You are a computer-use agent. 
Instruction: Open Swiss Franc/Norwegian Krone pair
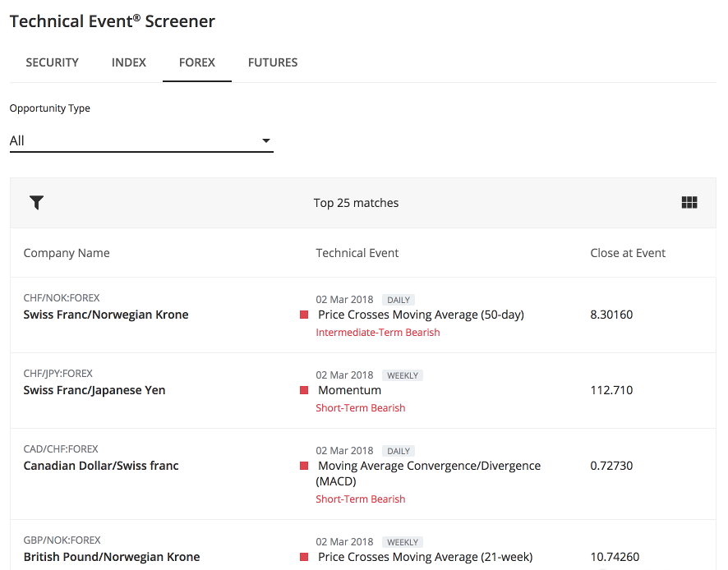[106, 315]
